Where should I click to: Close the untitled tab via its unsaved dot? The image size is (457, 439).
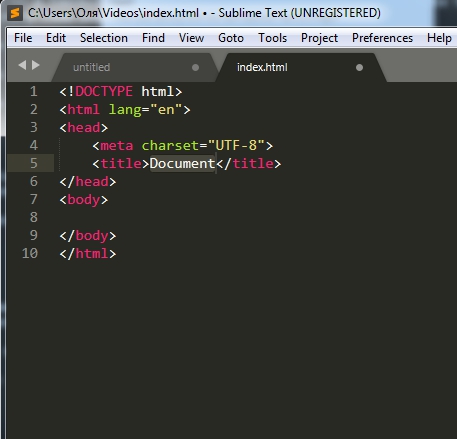tap(196, 68)
